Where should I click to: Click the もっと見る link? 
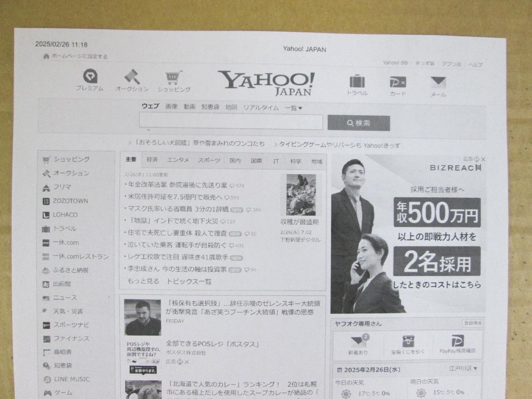click(x=143, y=281)
